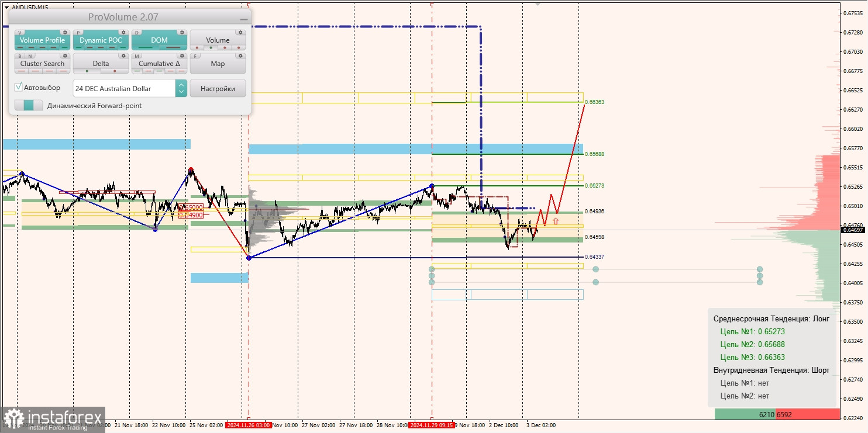Toggle first red line segment under Cluster Search

click(22, 71)
